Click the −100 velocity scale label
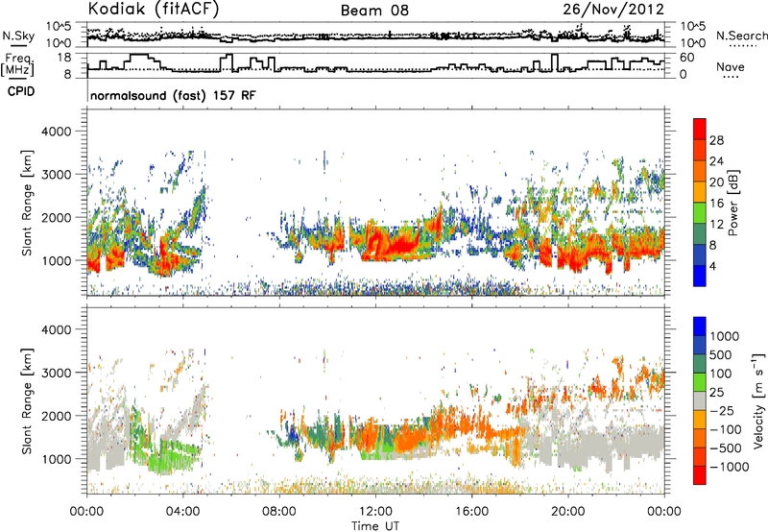768x532 pixels. [726, 429]
